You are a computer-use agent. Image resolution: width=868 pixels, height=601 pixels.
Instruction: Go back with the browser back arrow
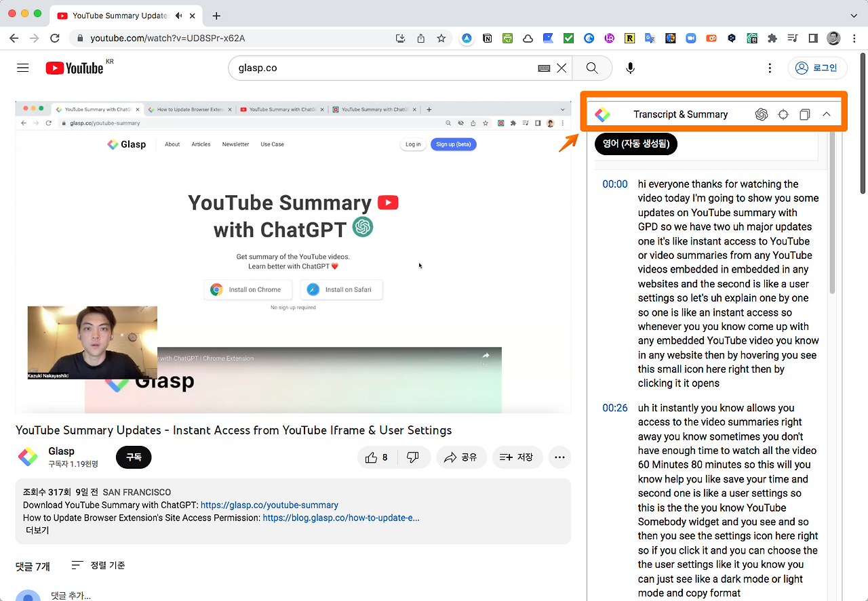click(14, 38)
